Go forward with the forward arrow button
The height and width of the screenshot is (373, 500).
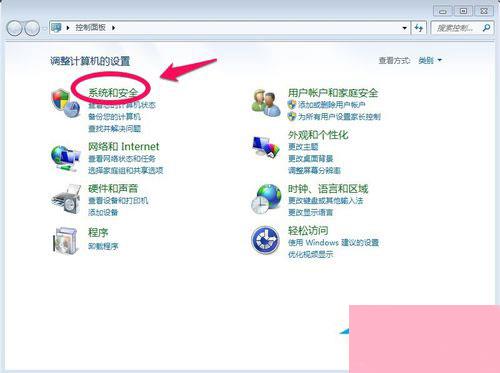(32, 28)
